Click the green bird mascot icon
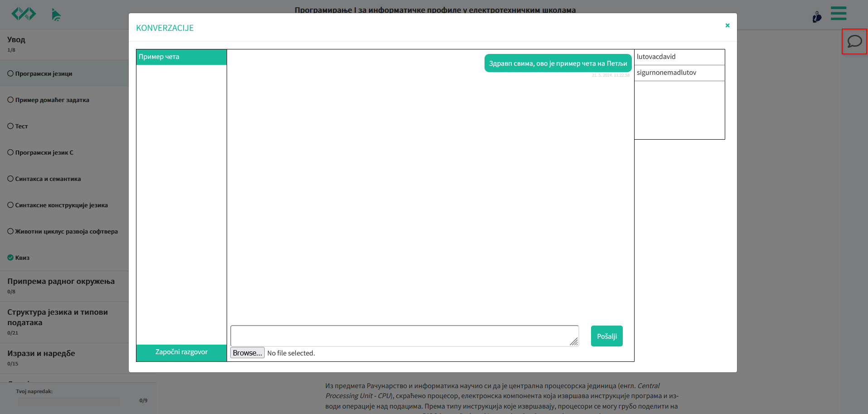Image resolution: width=868 pixels, height=414 pixels. tap(56, 15)
